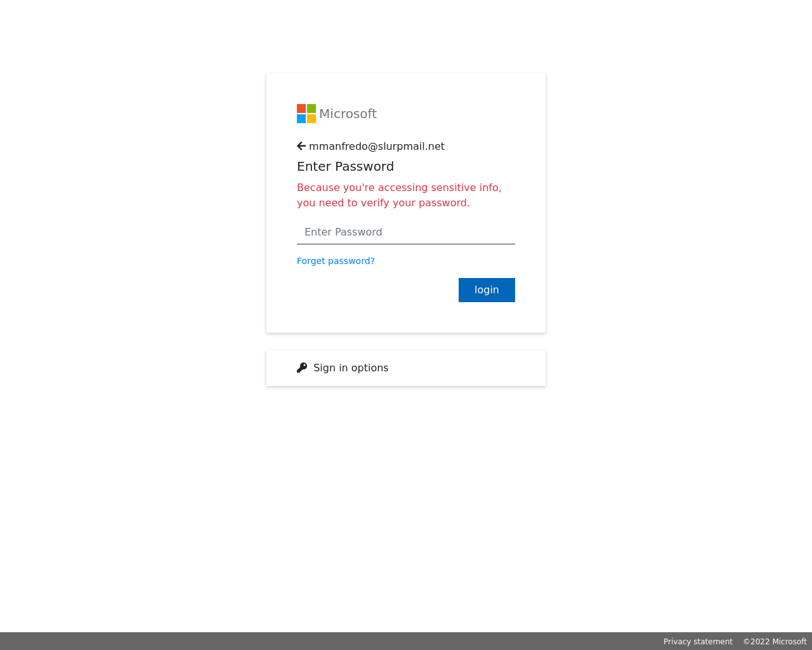The width and height of the screenshot is (812, 650).
Task: Click the blue login button
Action: click(x=487, y=290)
